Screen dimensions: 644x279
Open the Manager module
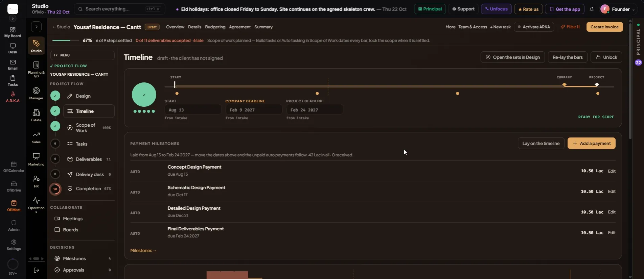[x=36, y=93]
